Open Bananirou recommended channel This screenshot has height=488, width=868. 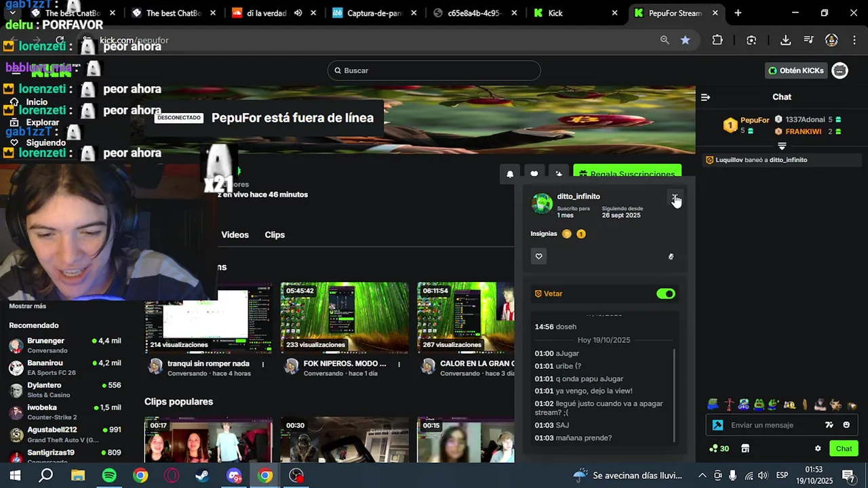[x=65, y=367]
